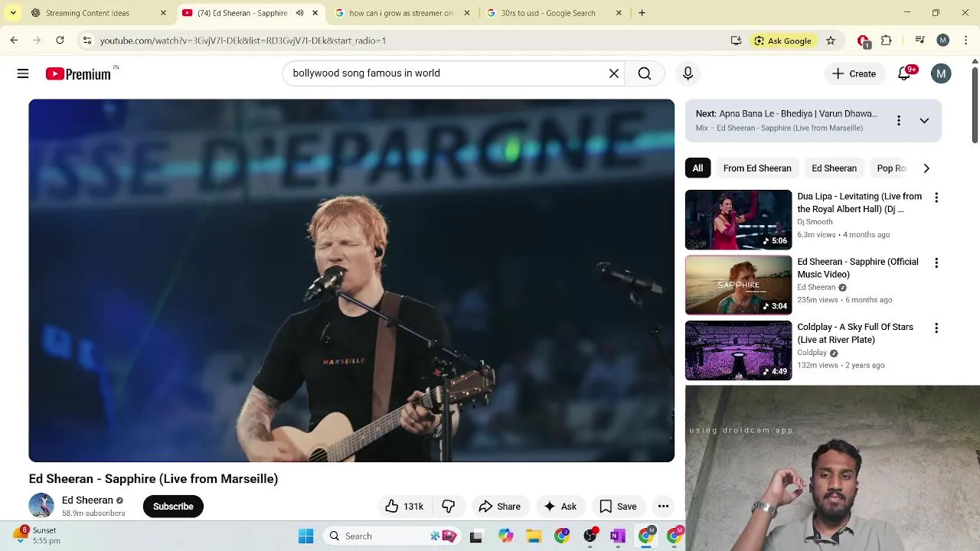980x551 pixels.
Task: Play Coldplay A Sky Full Of Stars thumbnail
Action: [738, 350]
